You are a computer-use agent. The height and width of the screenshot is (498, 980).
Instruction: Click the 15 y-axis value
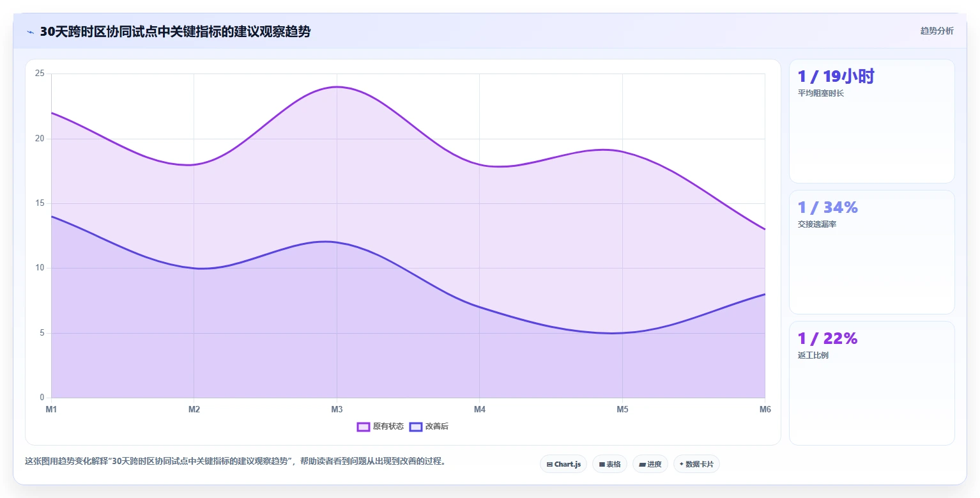point(40,203)
